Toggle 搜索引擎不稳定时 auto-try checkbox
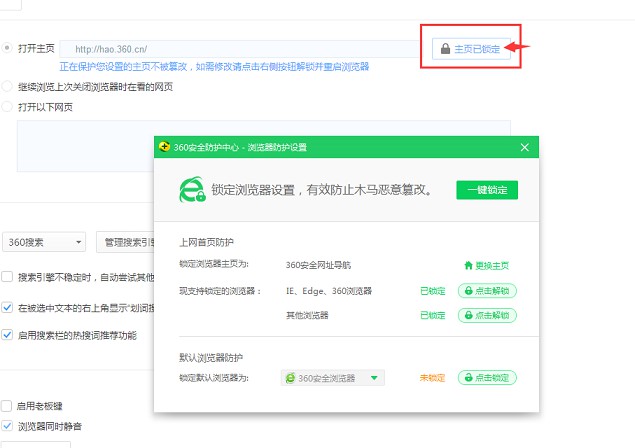The image size is (635, 448). (7, 277)
